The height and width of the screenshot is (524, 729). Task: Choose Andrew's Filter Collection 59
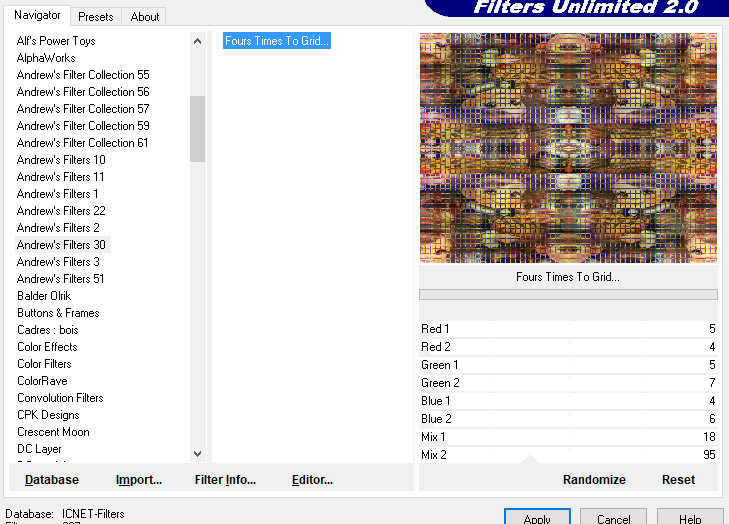pos(83,126)
